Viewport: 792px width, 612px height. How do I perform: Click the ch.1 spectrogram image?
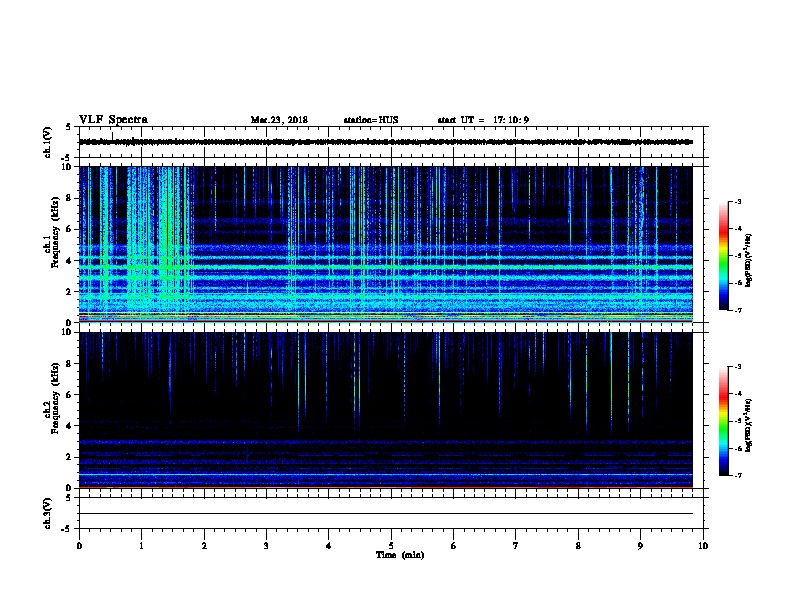pos(385,244)
